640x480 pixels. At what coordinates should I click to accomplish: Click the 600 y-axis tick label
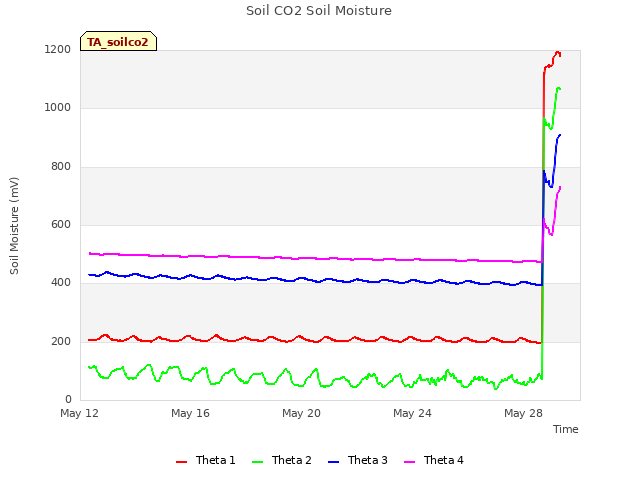[61, 224]
